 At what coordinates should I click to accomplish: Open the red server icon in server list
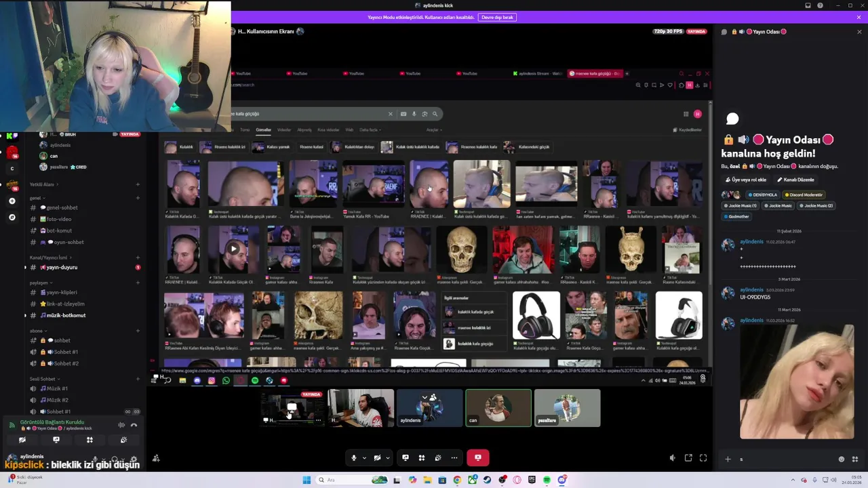click(x=12, y=152)
